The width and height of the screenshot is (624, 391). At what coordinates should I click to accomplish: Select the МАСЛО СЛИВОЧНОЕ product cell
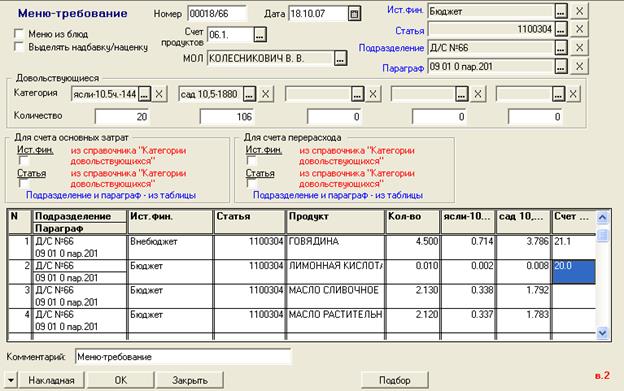[335, 296]
